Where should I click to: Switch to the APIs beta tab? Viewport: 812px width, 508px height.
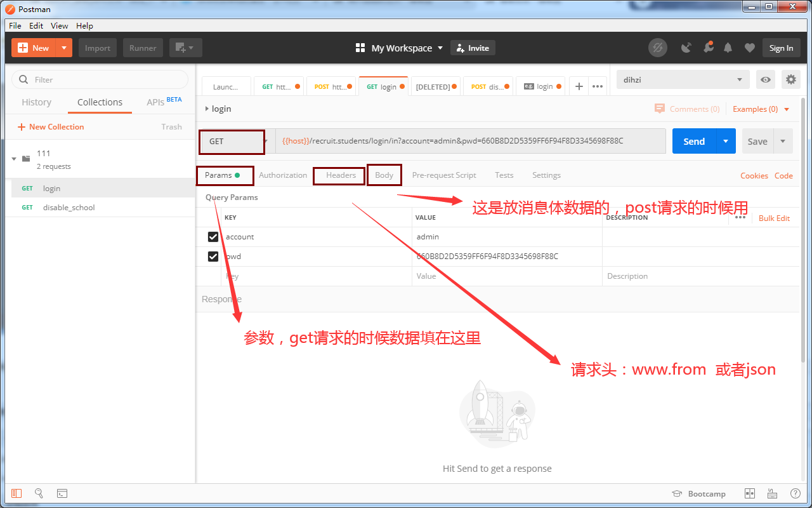tap(164, 102)
